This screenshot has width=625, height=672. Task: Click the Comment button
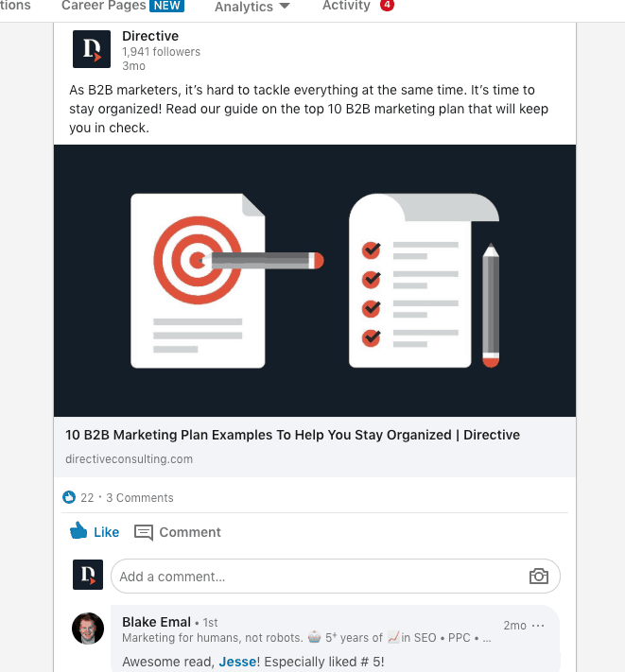(178, 532)
